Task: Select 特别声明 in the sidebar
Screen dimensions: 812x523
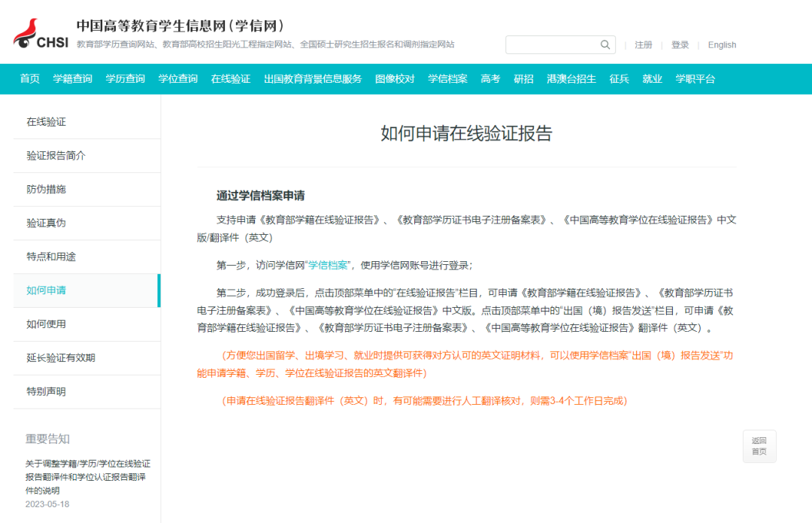Action: coord(87,391)
